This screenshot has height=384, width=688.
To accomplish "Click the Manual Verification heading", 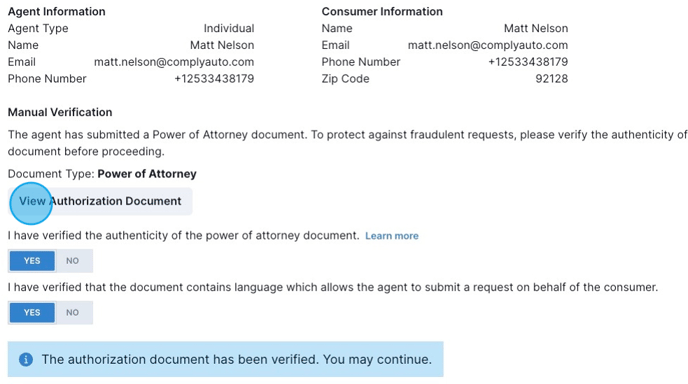I will [x=60, y=112].
